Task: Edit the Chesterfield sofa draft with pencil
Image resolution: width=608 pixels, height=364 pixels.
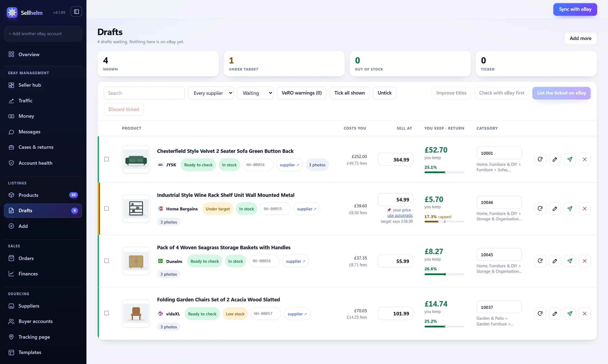Action: tap(555, 159)
